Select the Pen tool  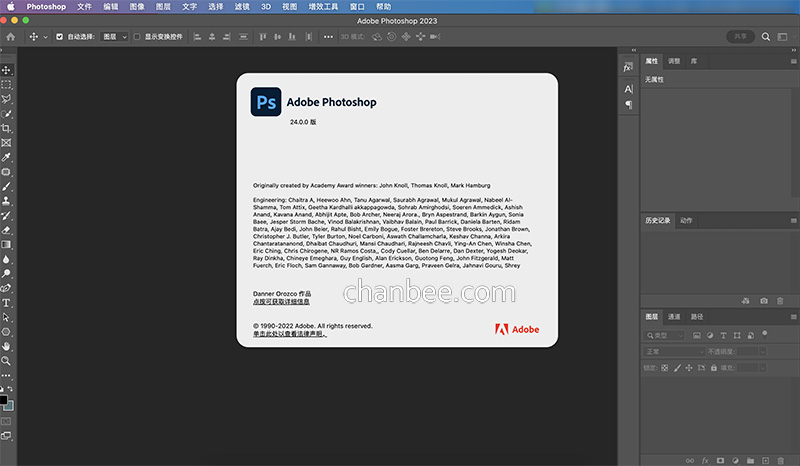6,288
